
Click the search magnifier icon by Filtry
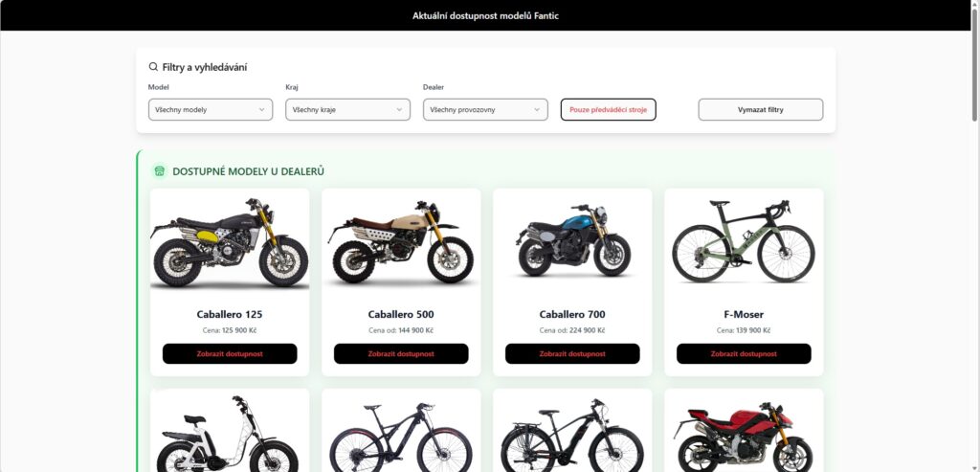[153, 67]
